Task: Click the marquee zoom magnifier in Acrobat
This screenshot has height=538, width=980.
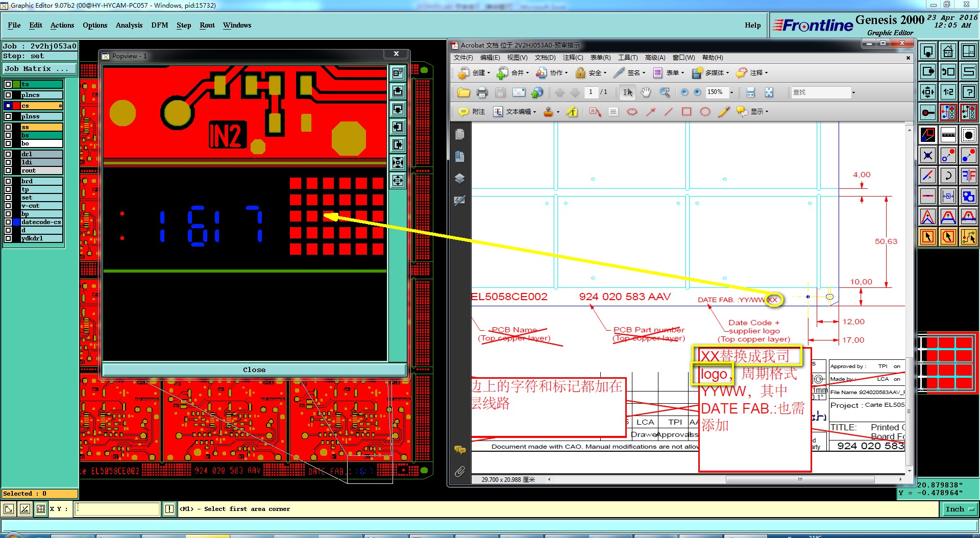Action: tap(665, 92)
